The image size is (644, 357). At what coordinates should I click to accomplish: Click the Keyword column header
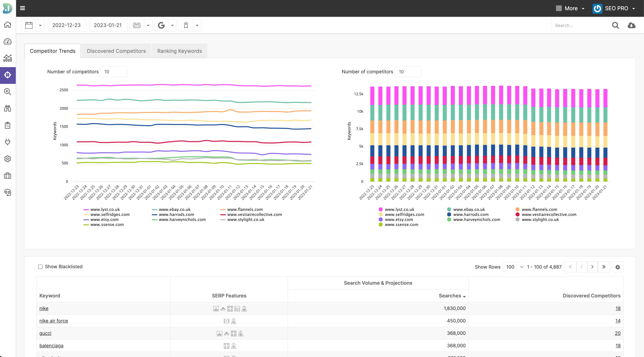50,296
